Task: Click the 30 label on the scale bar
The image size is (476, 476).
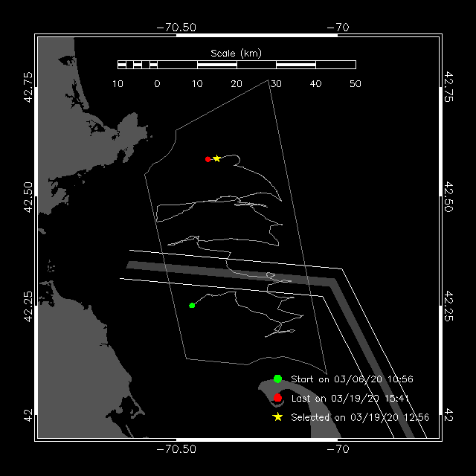Action: 276,83
